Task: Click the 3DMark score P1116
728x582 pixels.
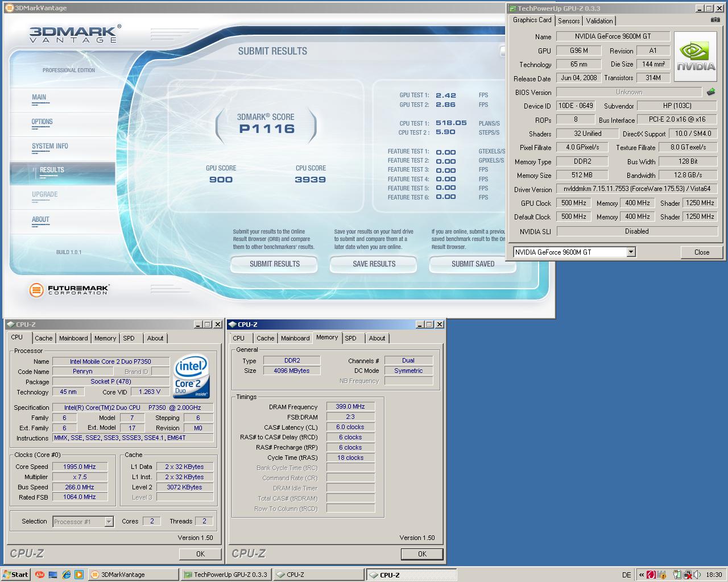Action: (x=267, y=129)
